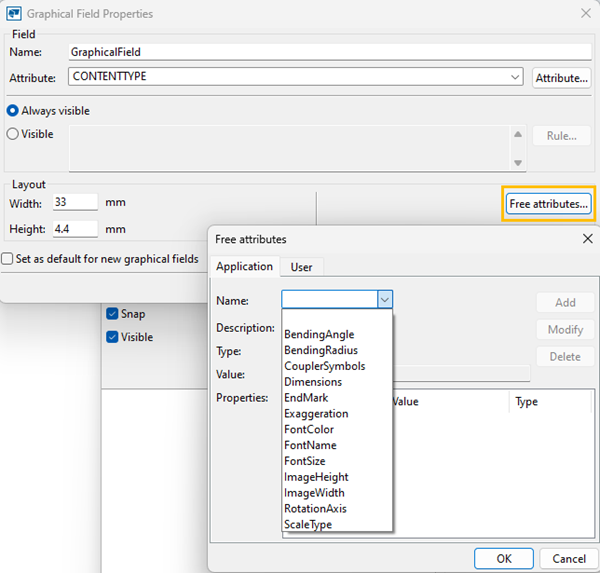Viewport: 600px width, 573px height.
Task: Choose BendingAngle from the name list
Action: tap(319, 334)
